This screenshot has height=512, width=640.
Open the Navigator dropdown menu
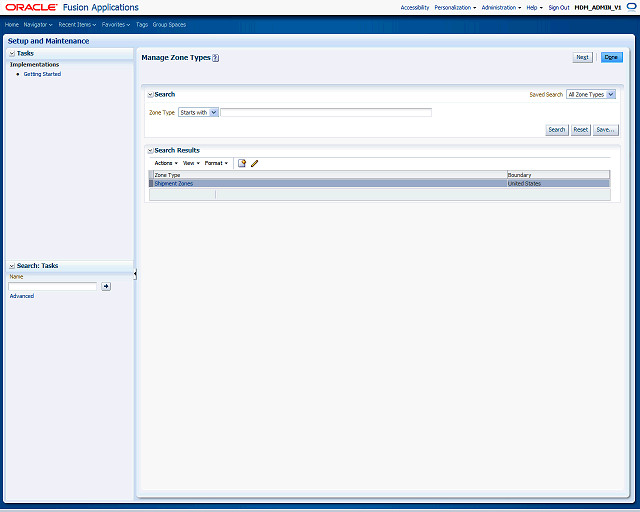[x=38, y=24]
